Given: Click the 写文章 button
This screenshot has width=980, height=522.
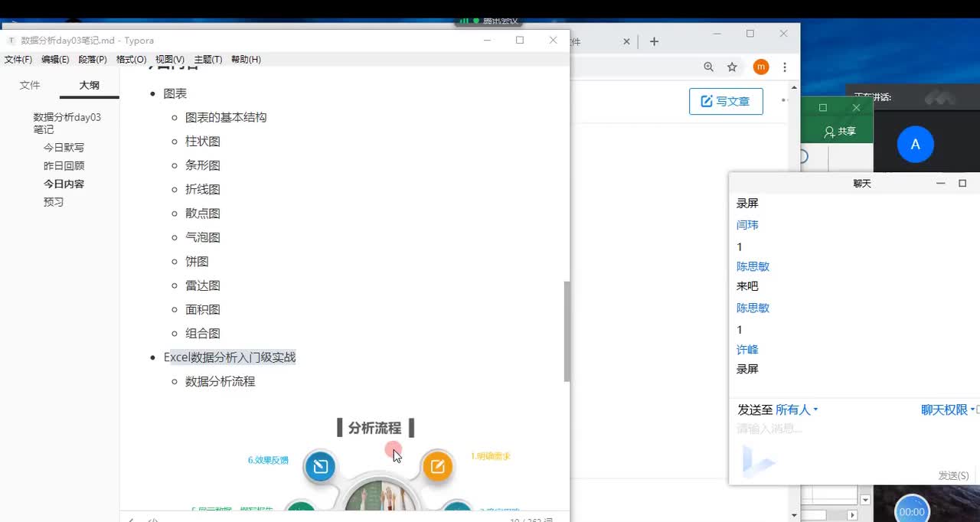Looking at the screenshot, I should pos(726,101).
